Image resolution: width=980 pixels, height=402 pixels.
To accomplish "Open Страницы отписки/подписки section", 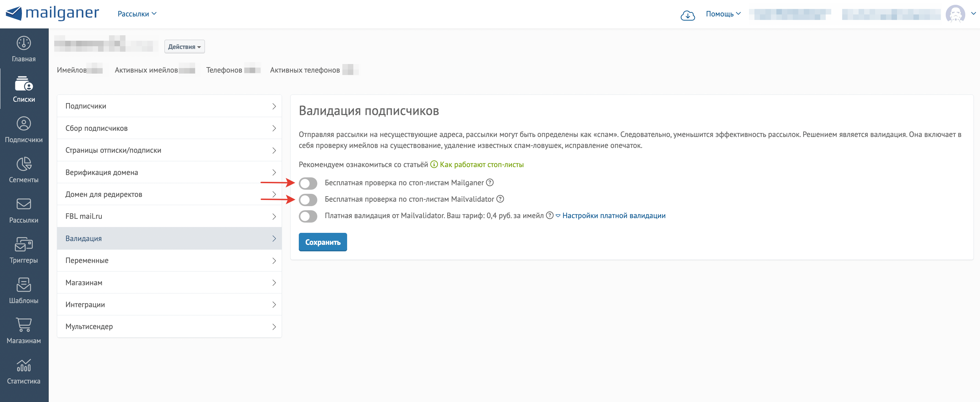I will pos(169,150).
